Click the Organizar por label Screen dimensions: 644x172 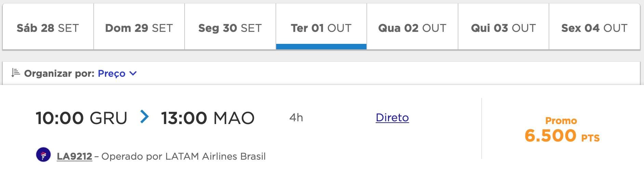[59, 73]
